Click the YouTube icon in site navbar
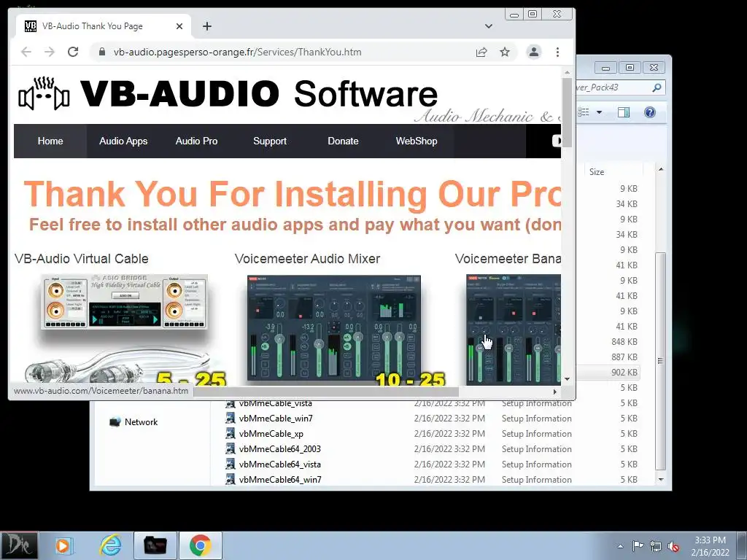The height and width of the screenshot is (560, 747). point(557,141)
